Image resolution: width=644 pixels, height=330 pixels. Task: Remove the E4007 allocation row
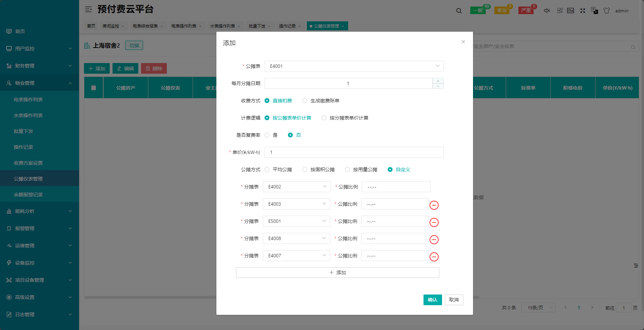(x=434, y=257)
